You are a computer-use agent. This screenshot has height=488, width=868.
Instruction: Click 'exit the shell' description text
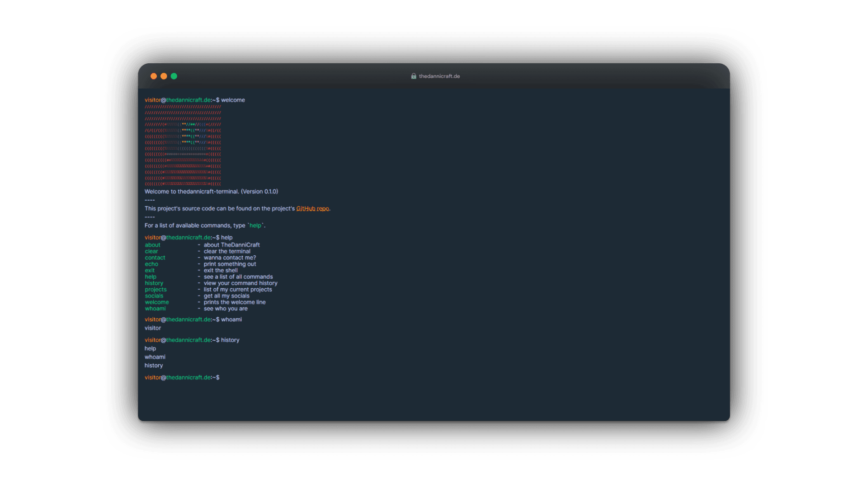pyautogui.click(x=221, y=270)
